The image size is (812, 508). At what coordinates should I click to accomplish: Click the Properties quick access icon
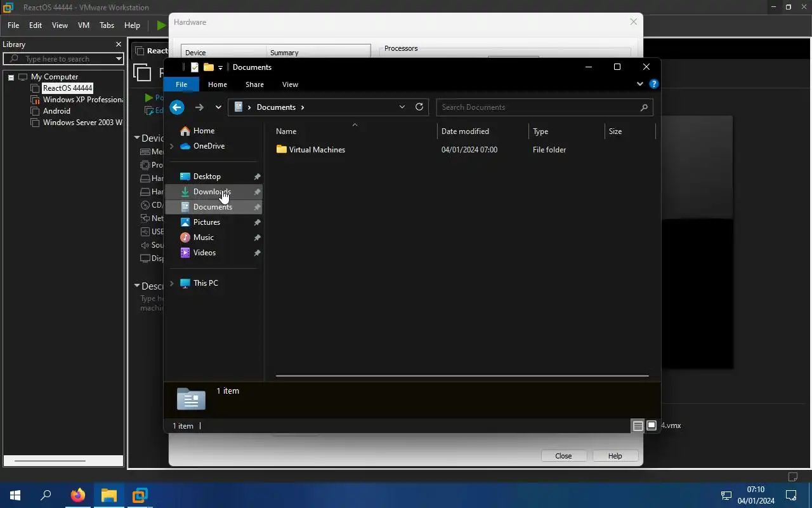[195, 67]
